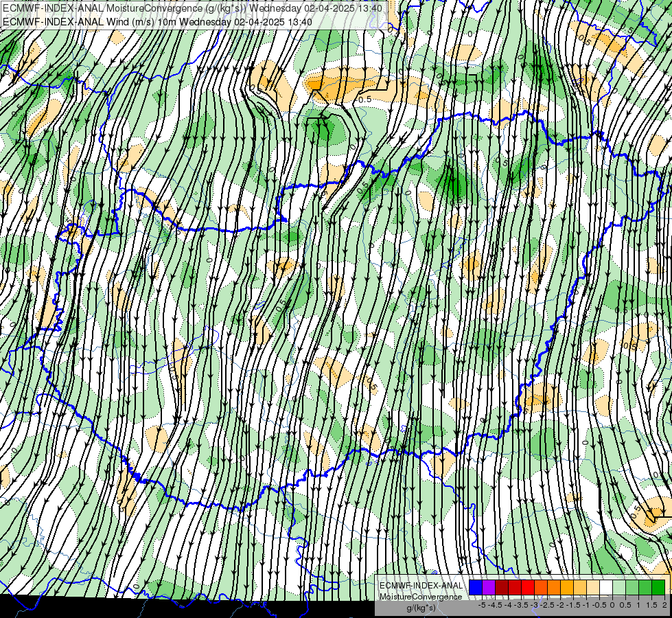Click the legend tick value '-3'
The height and width of the screenshot is (618, 672).
[x=534, y=605]
